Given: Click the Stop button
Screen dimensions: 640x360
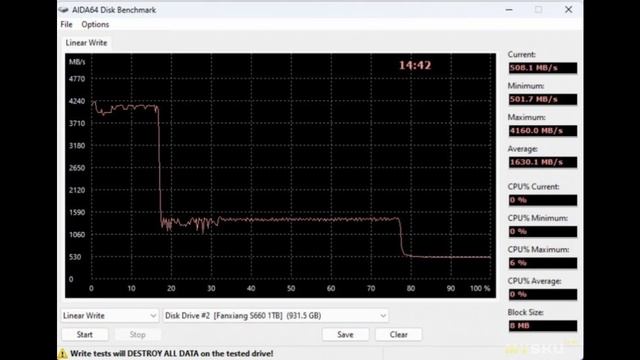Looking at the screenshot, I should click(x=138, y=334).
